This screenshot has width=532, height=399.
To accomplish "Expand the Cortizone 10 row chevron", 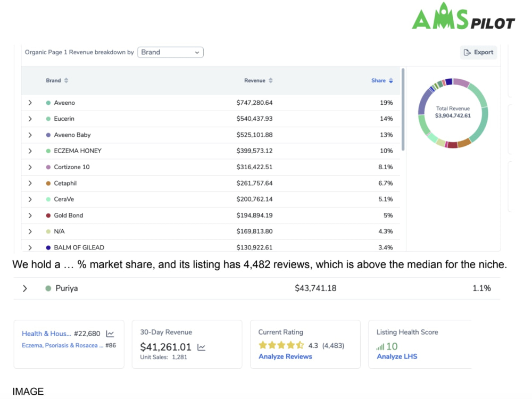I will pos(30,167).
